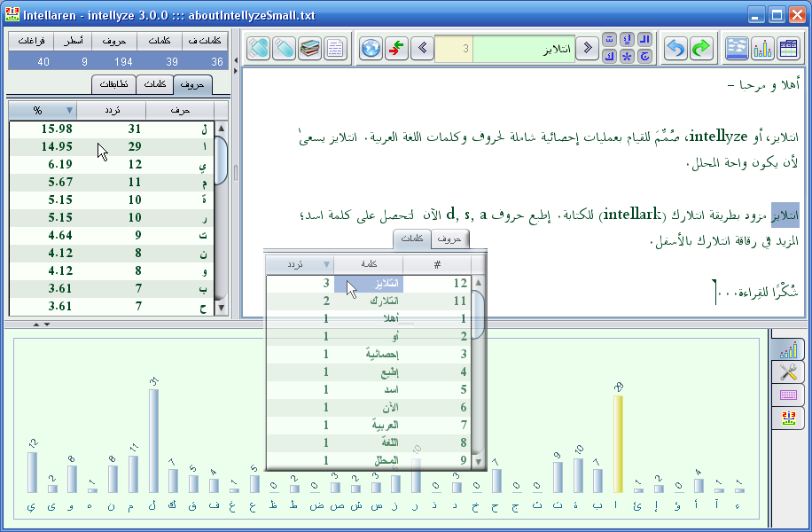This screenshot has height=532, width=812.
Task: Click the red and green swap arrows icon
Action: [x=396, y=49]
